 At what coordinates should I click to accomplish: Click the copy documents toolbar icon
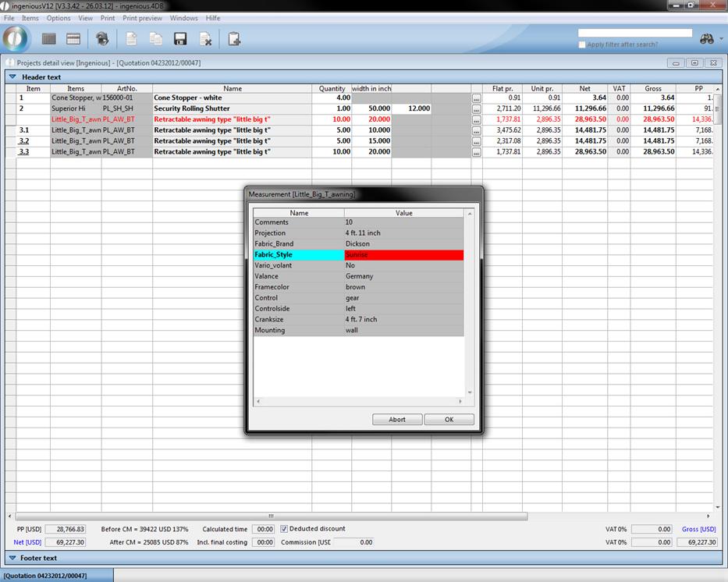tap(156, 39)
